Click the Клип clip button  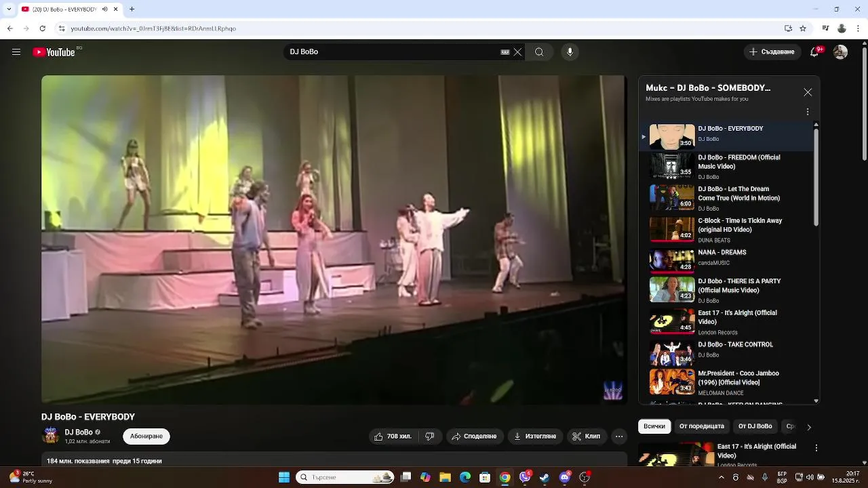587,436
